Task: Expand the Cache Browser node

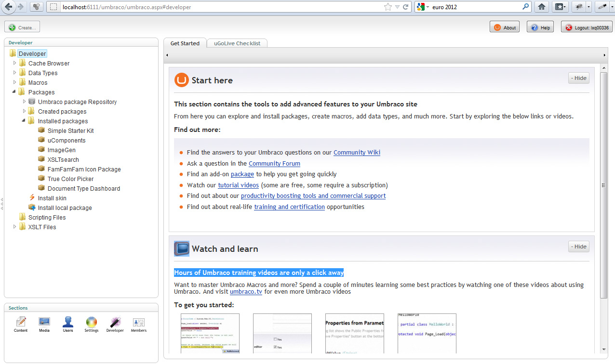Action: point(14,63)
